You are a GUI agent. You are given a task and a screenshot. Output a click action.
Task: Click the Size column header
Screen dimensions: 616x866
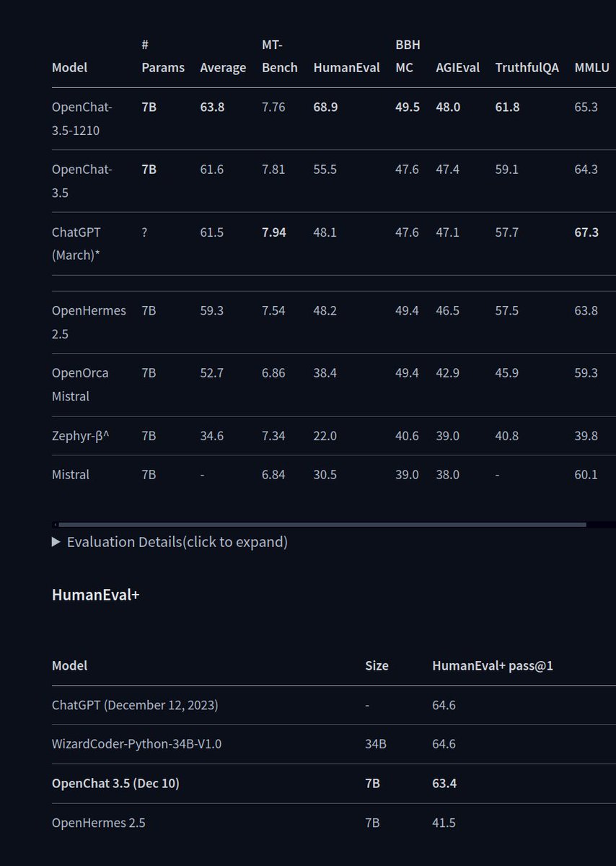point(377,666)
